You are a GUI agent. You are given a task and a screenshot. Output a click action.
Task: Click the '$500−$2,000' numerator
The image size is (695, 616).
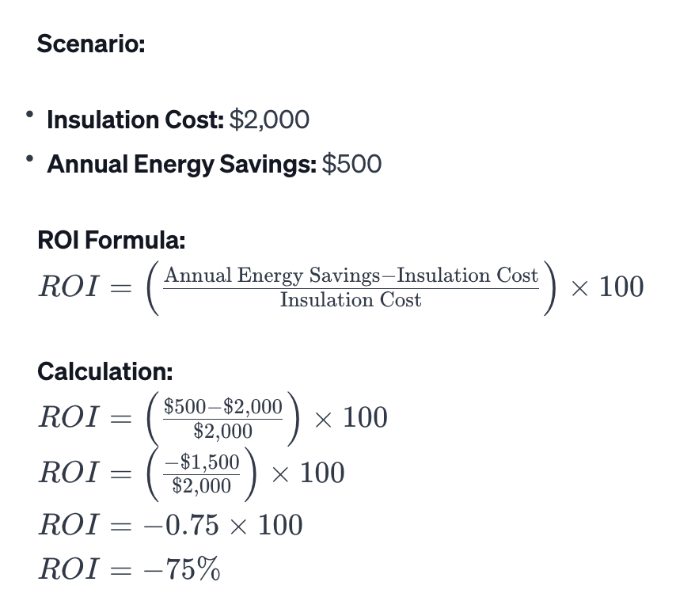pyautogui.click(x=222, y=407)
